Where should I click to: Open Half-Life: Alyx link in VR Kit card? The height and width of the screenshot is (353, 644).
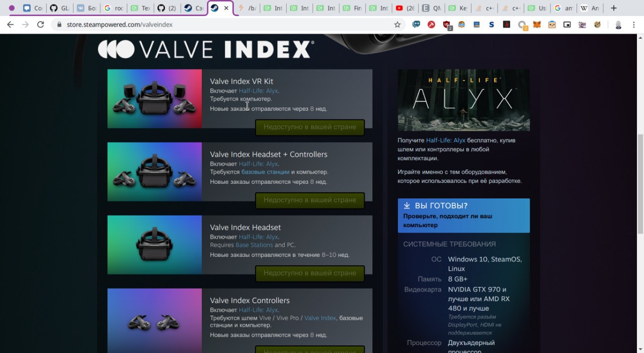click(x=258, y=91)
